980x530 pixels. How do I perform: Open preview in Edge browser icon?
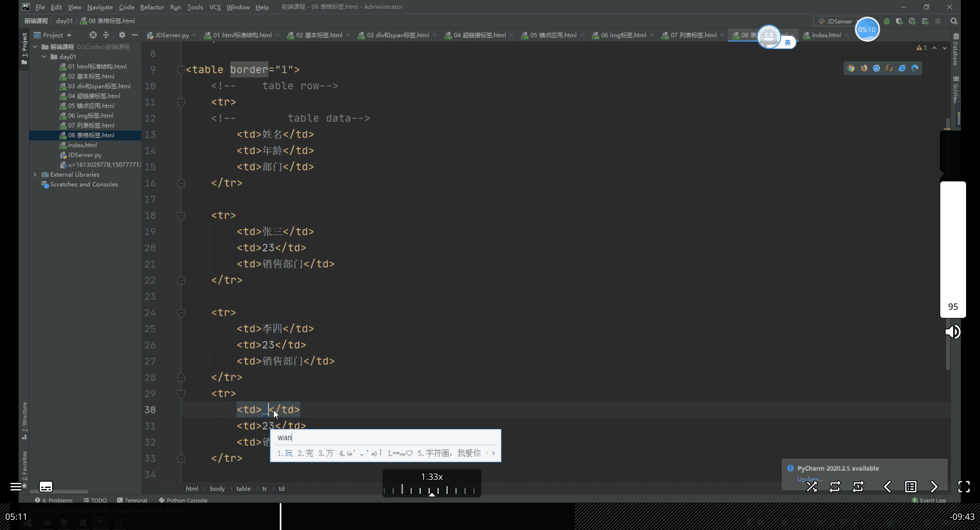coord(915,68)
